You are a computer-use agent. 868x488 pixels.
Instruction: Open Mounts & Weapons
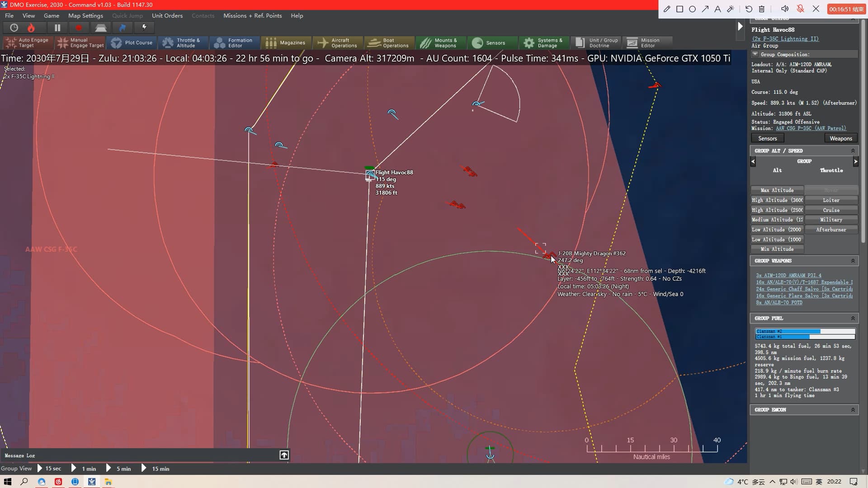tap(440, 43)
